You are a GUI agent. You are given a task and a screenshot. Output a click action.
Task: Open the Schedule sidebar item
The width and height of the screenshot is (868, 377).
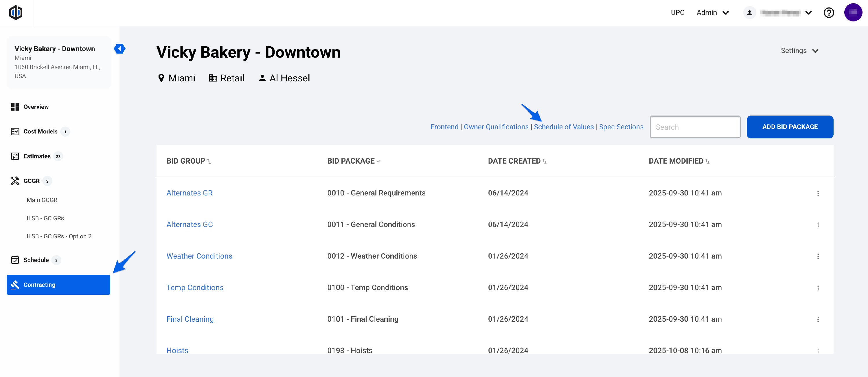[36, 260]
